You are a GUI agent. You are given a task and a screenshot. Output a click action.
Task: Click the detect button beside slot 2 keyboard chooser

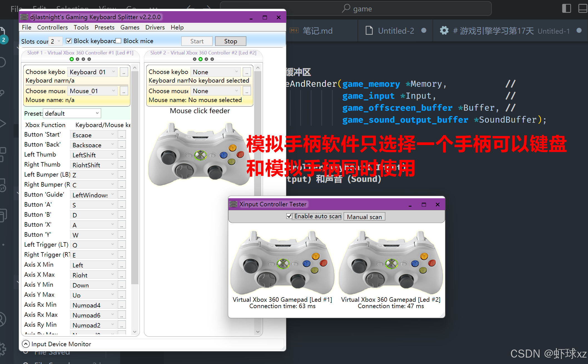pos(247,72)
